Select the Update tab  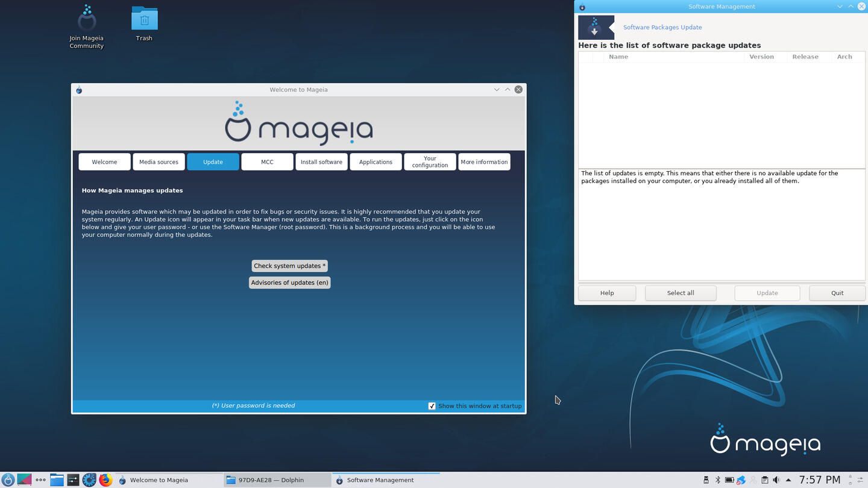(213, 162)
